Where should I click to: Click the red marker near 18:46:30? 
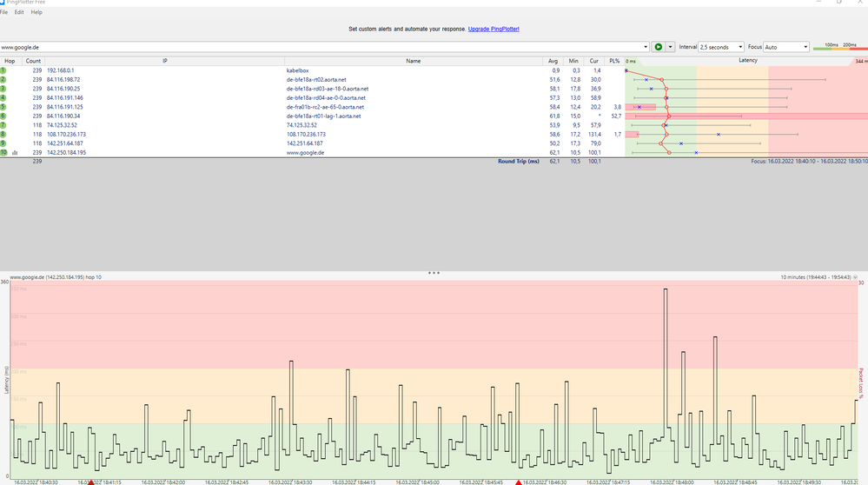[519, 482]
